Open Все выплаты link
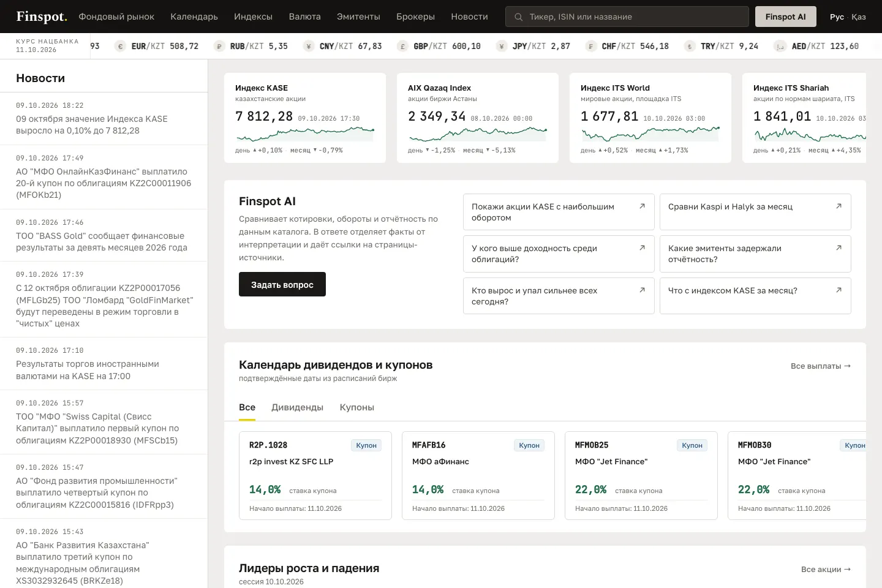This screenshot has width=882, height=588. click(821, 366)
